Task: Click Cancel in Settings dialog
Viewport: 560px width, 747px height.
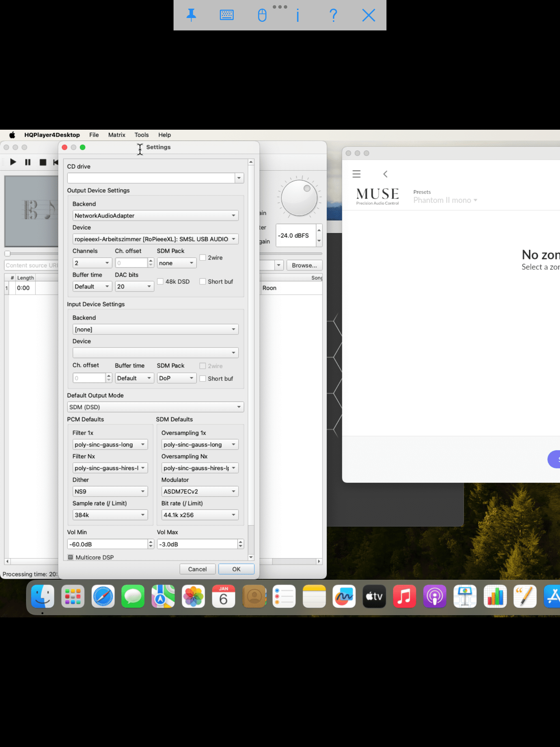Action: 197,569
